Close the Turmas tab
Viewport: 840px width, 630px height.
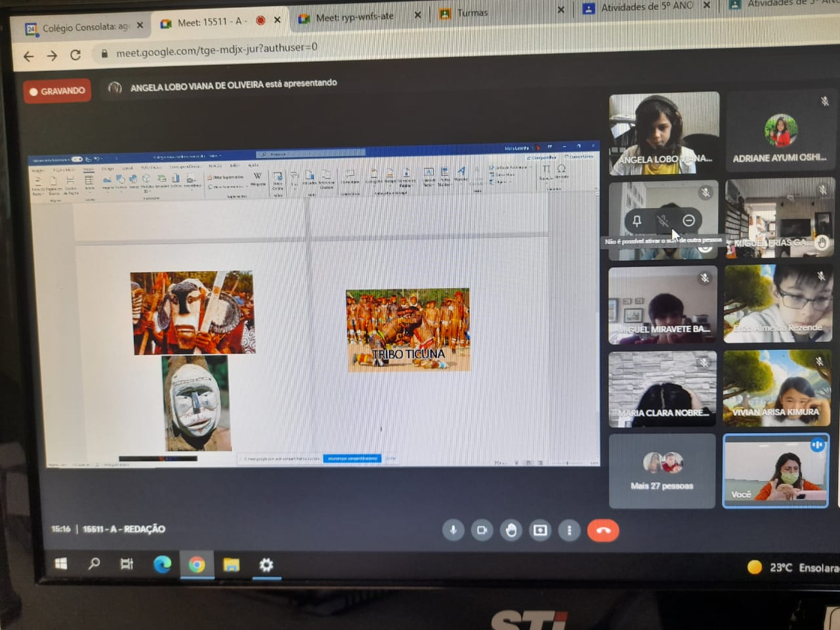[560, 10]
